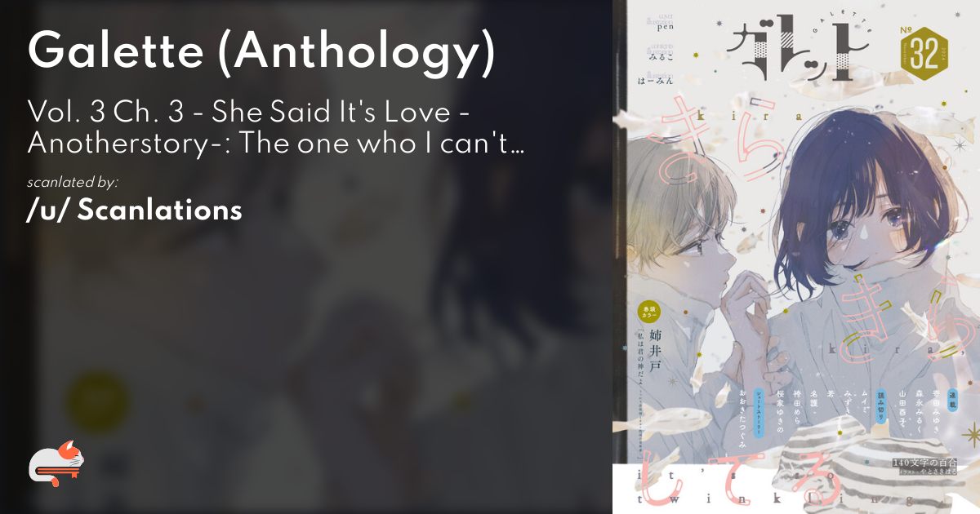Click the 'scanlated by:' label
Screen dimensions: 980x514
click(73, 181)
